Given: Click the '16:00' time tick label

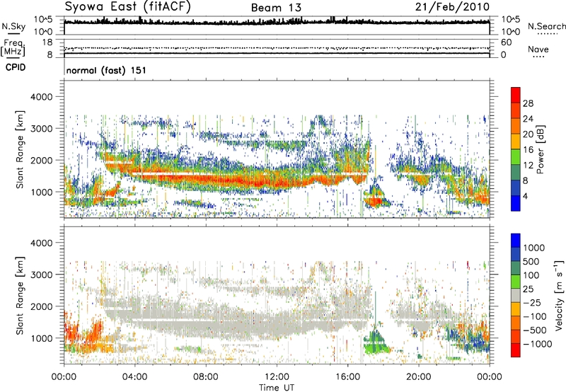Looking at the screenshot, I should point(347,377).
